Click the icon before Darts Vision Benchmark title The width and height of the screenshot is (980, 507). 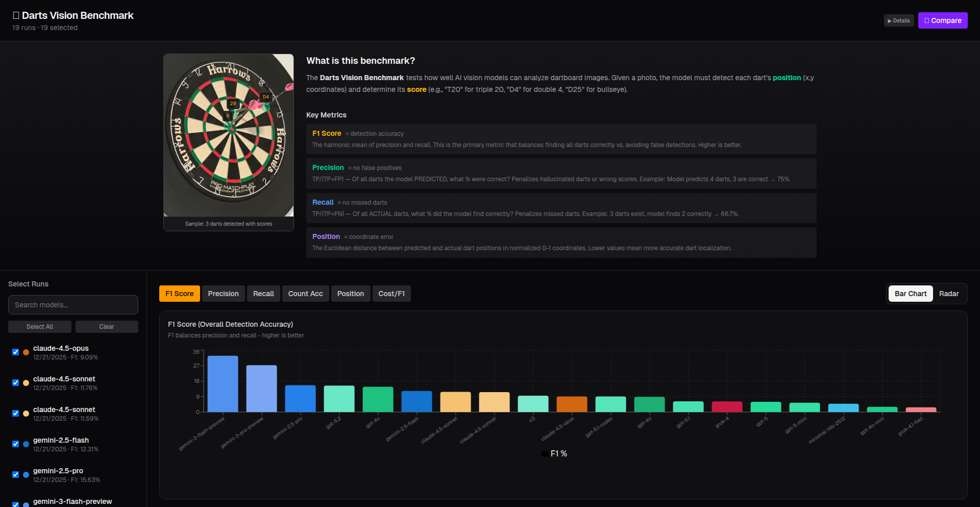point(16,15)
